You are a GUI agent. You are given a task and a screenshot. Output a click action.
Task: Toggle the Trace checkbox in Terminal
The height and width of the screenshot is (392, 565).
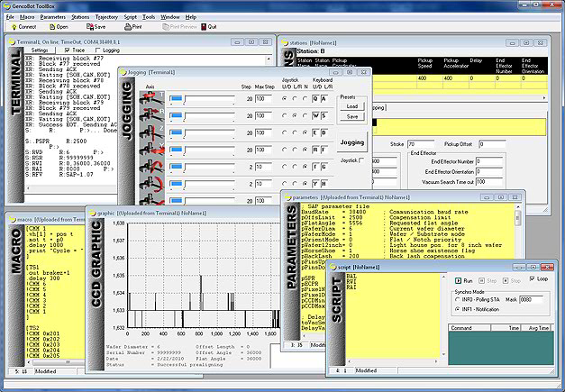(67, 50)
